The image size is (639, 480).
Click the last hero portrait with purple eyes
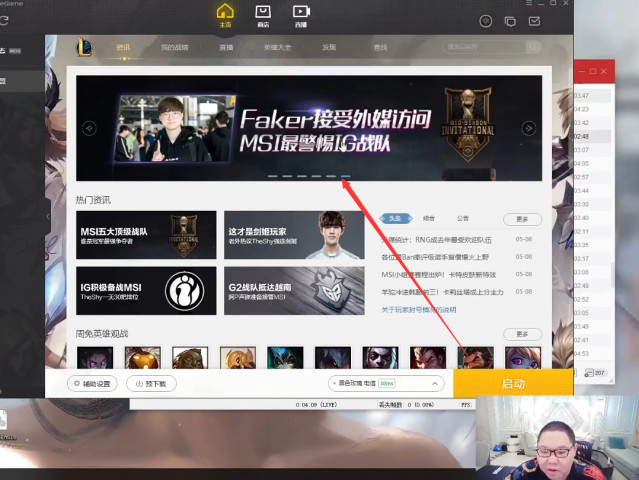point(523,358)
